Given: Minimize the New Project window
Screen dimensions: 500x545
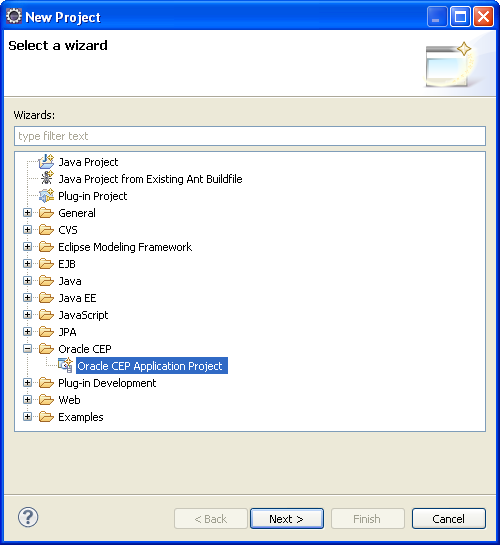Looking at the screenshot, I should tap(437, 16).
